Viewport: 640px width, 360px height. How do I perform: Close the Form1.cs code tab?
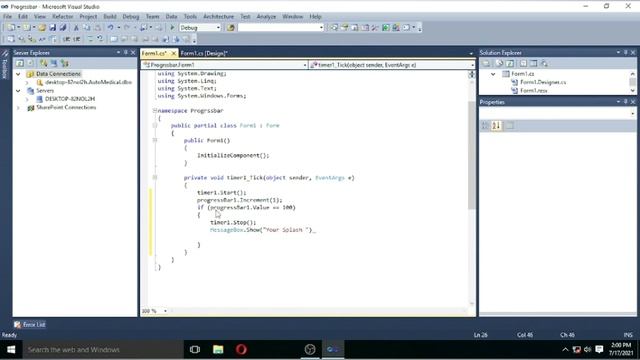point(173,53)
